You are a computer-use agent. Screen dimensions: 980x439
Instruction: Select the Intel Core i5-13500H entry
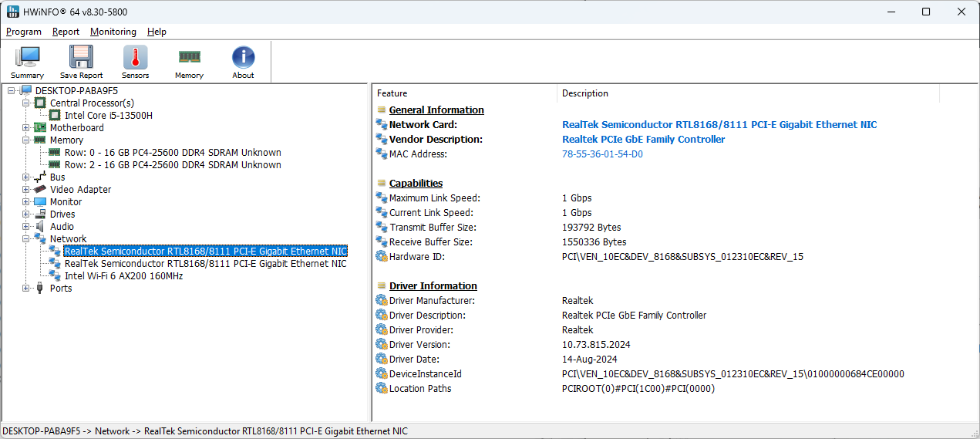pos(109,115)
